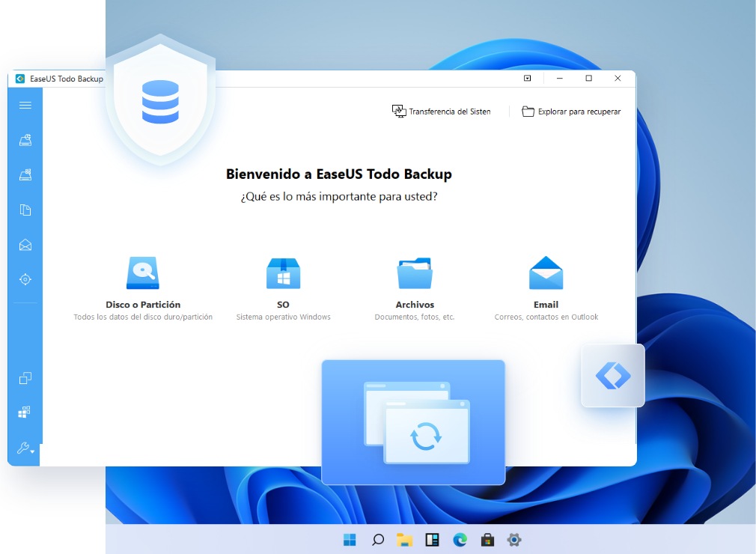Click the Email envelope icon
The width and height of the screenshot is (756, 554).
click(x=546, y=273)
